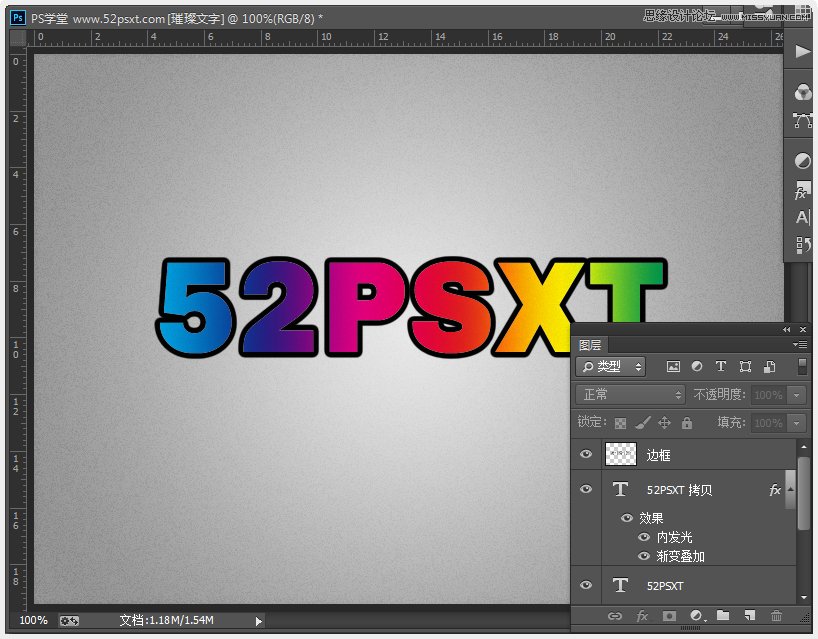Collapse the Layers panel to icons
This screenshot has height=639, width=818.
786,330
